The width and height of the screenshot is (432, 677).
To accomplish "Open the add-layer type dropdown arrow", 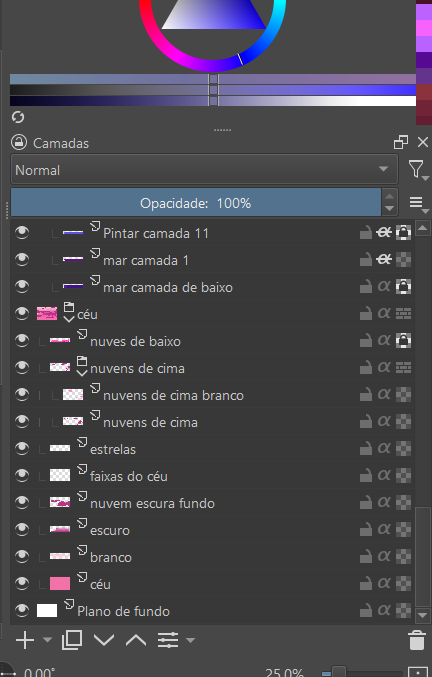I will [47, 640].
